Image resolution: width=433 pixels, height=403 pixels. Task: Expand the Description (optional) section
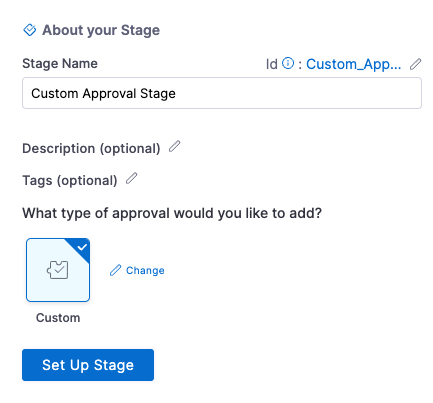91,148
